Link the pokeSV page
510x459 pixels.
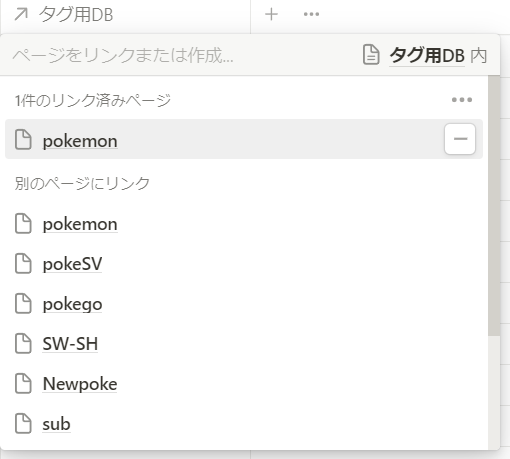tap(244, 264)
